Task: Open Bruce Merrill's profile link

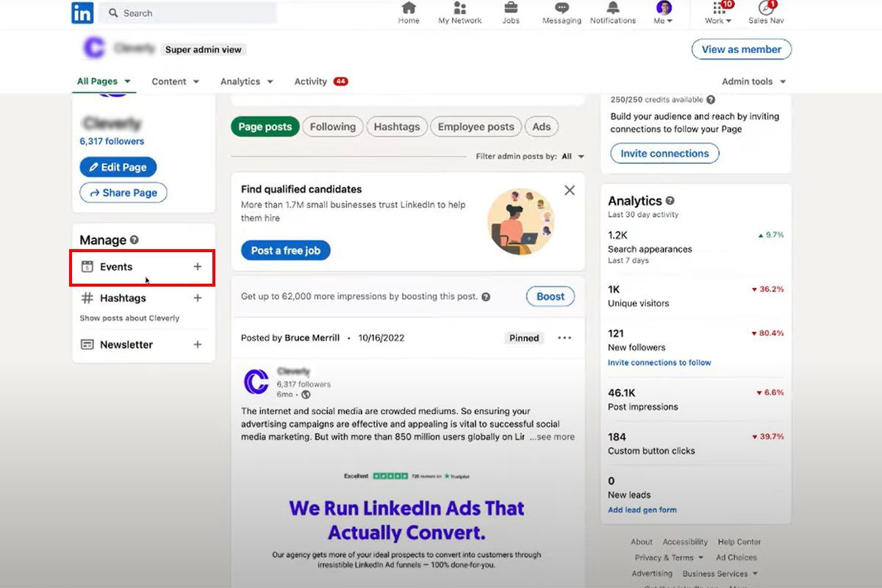Action: click(312, 338)
